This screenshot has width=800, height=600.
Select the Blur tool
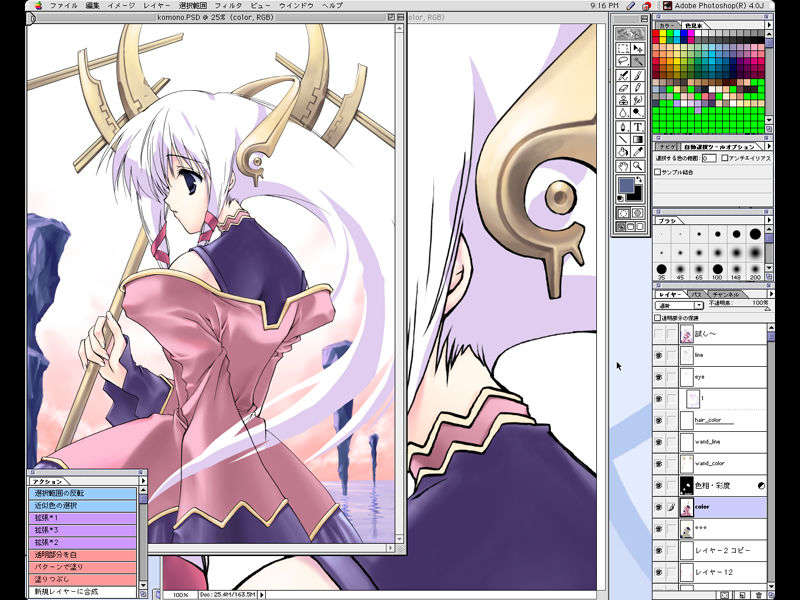click(x=623, y=113)
